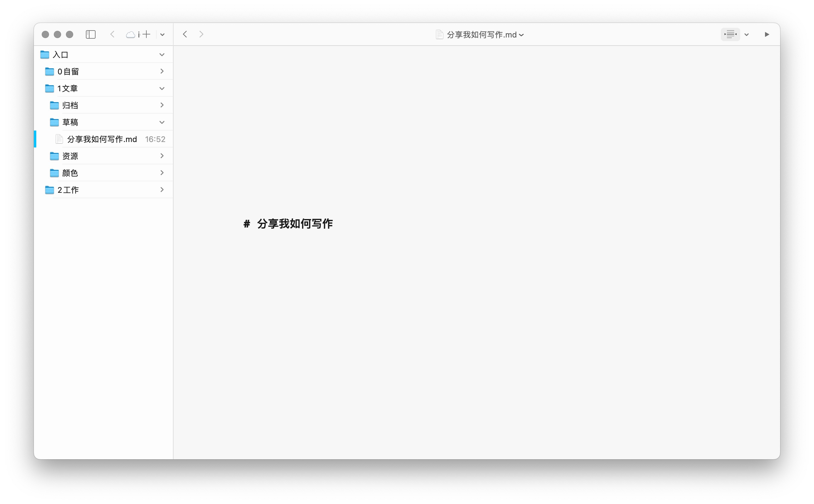
Task: Open the dropdown next to the plus button
Action: pyautogui.click(x=162, y=35)
